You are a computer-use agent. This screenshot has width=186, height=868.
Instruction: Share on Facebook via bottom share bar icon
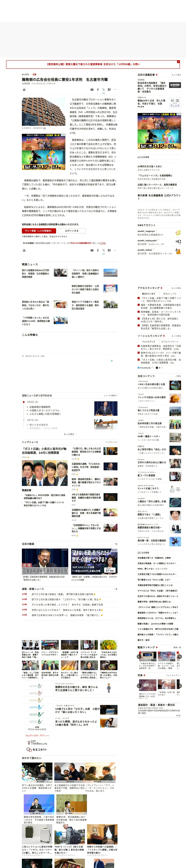click(98, 250)
